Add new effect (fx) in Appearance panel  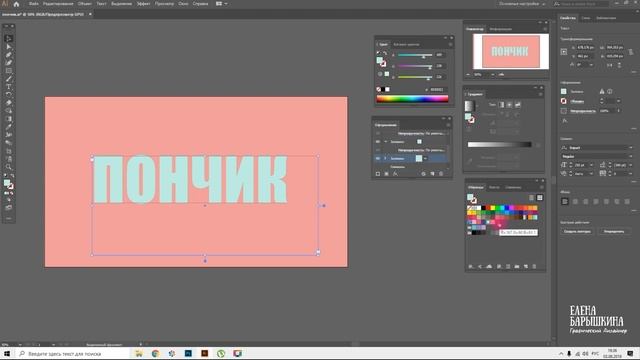395,174
